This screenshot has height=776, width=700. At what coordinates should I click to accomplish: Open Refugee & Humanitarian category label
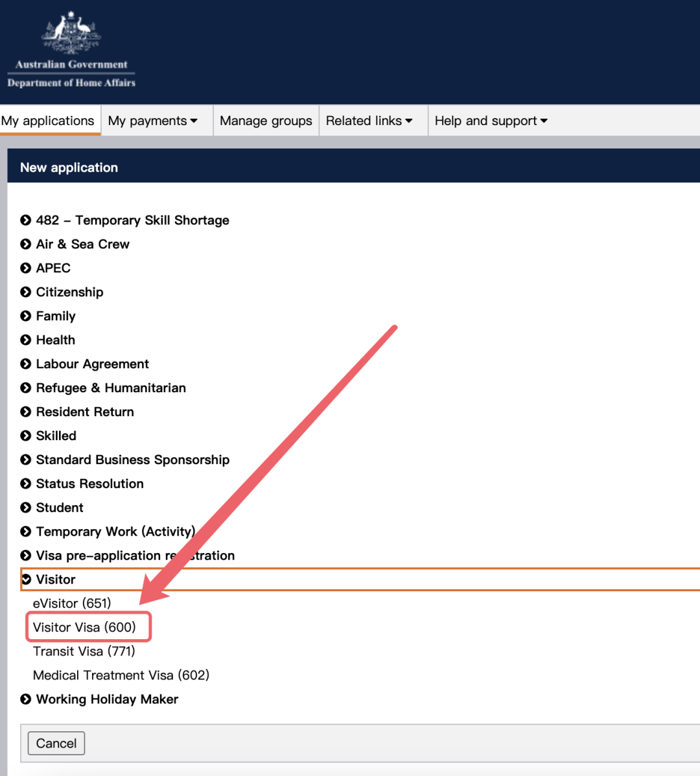(x=111, y=388)
